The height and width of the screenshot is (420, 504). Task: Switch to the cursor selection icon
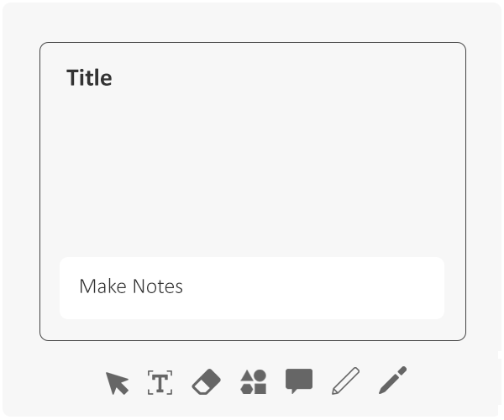tap(118, 383)
